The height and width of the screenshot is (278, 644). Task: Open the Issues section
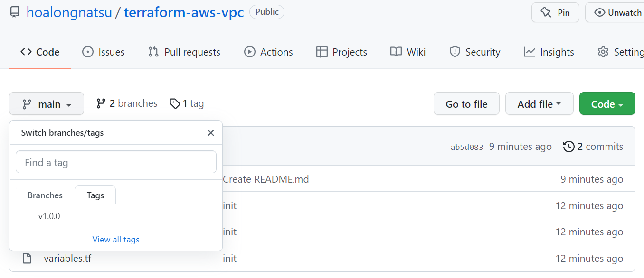pos(103,52)
